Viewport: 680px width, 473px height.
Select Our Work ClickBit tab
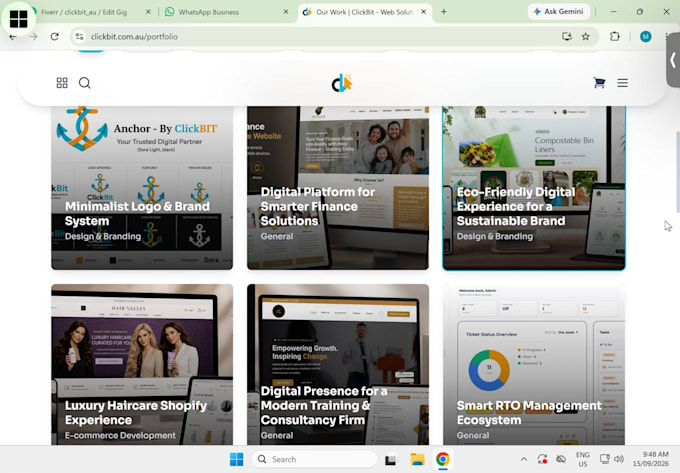[363, 12]
